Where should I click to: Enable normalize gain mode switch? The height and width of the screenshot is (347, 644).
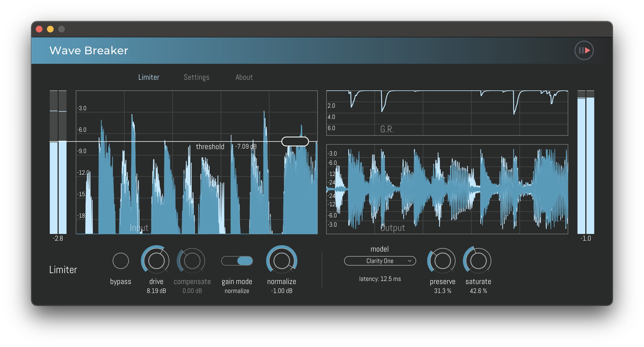click(x=237, y=261)
